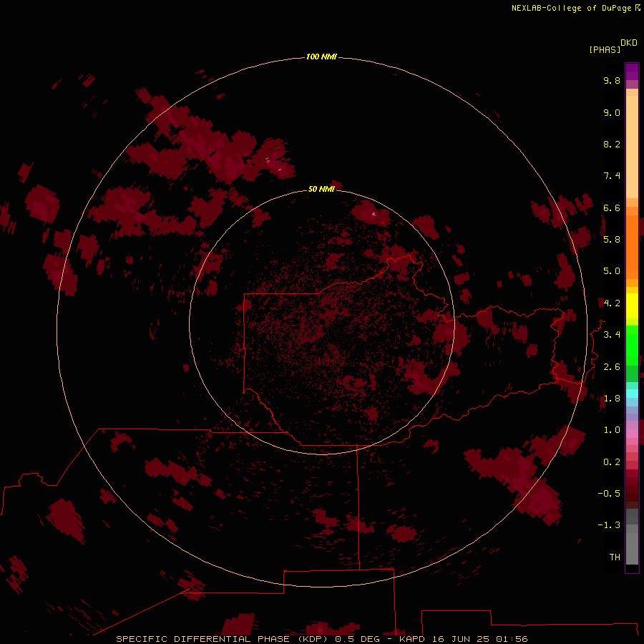Click the SPECIFIC DIFFERENTIAL PHASE (KDP) title text
The height and width of the screenshot is (644, 644).
(x=222, y=639)
